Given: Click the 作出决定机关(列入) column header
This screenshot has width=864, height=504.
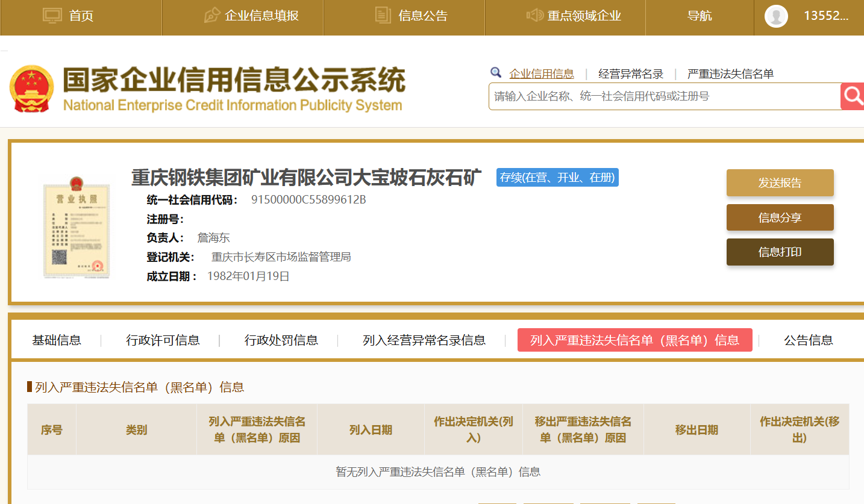Looking at the screenshot, I should click(x=474, y=430).
